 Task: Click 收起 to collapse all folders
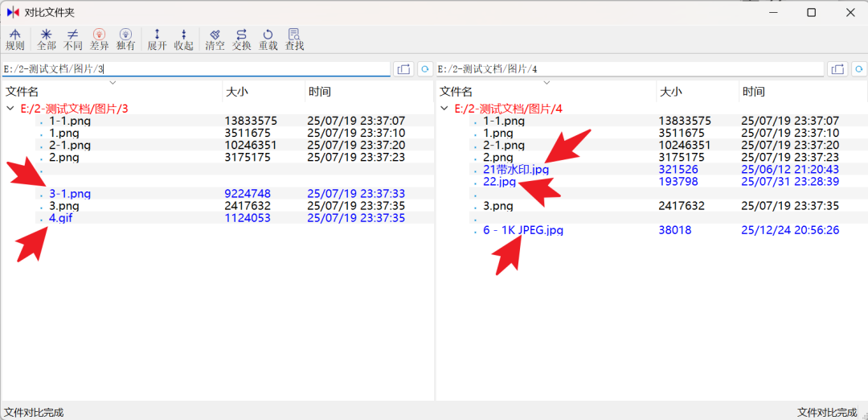[x=183, y=40]
